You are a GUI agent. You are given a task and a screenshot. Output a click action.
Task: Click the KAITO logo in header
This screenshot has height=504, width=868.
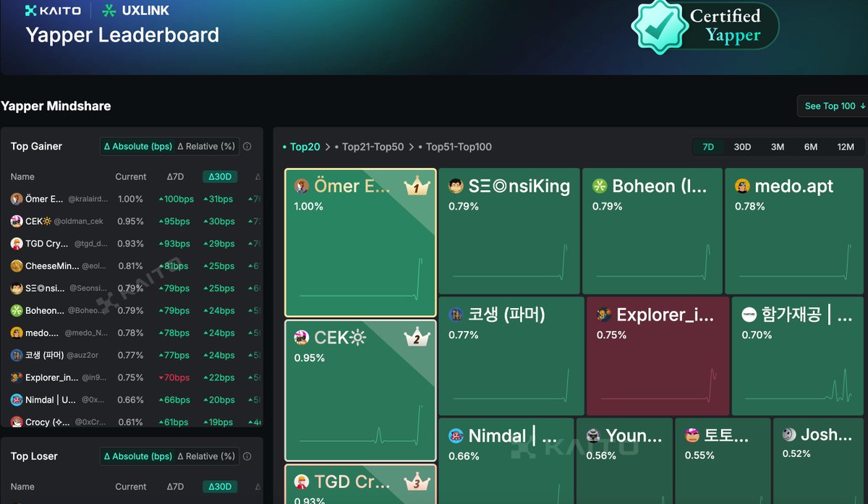click(x=52, y=10)
